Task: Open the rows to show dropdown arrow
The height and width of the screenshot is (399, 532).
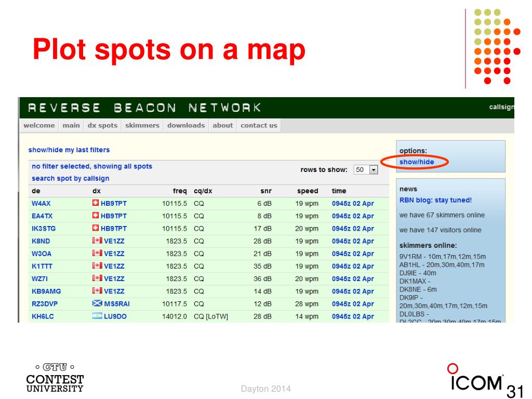Action: click(x=374, y=170)
